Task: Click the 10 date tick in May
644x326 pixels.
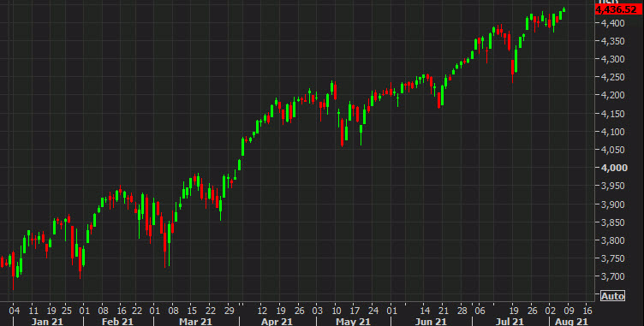Action: [337, 310]
